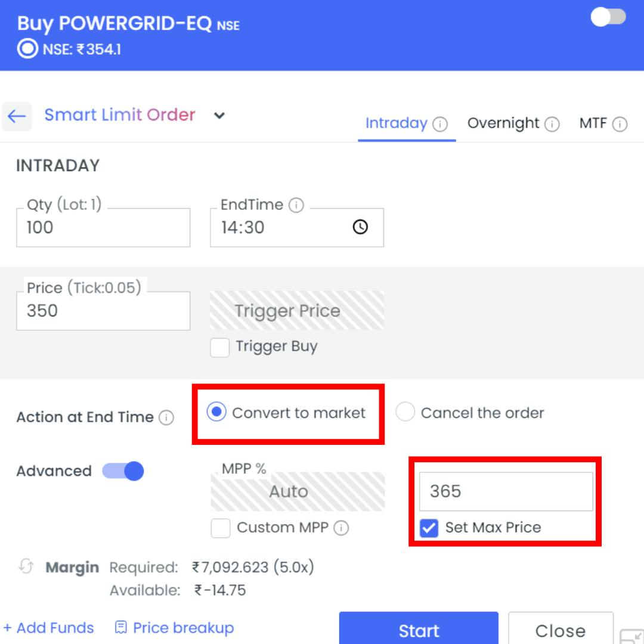Click info icon beside Custom MPP
This screenshot has width=644, height=644.
(x=341, y=528)
